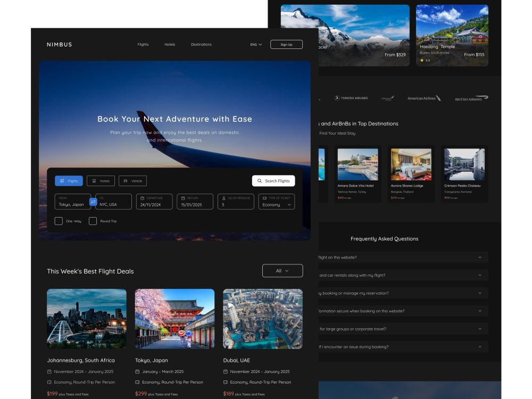532x399 pixels.
Task: Expand the FAQ about issue during booking
Action: coord(403,347)
